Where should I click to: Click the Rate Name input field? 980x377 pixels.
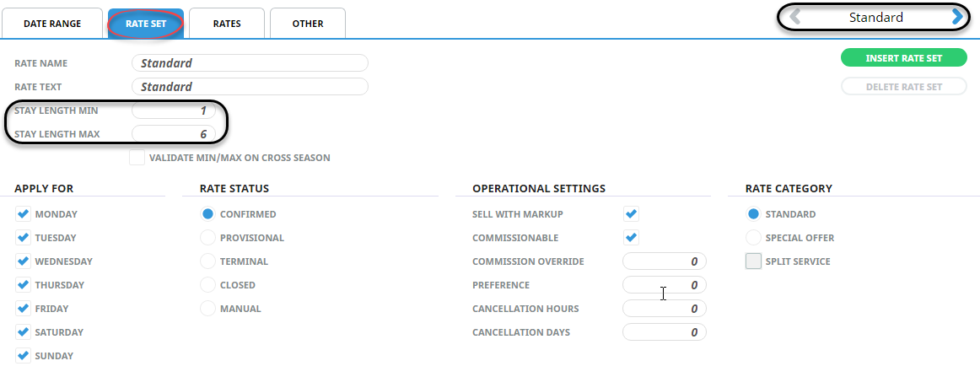(250, 63)
